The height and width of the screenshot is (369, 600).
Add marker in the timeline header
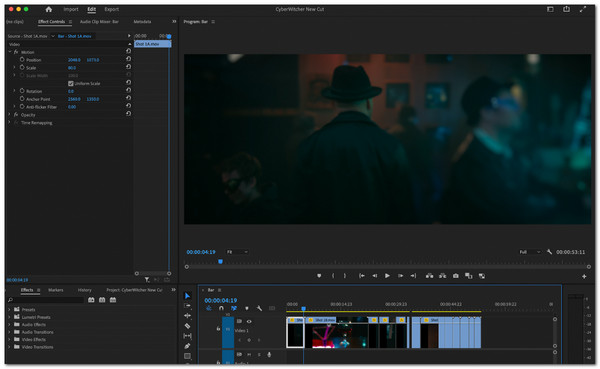click(x=247, y=308)
